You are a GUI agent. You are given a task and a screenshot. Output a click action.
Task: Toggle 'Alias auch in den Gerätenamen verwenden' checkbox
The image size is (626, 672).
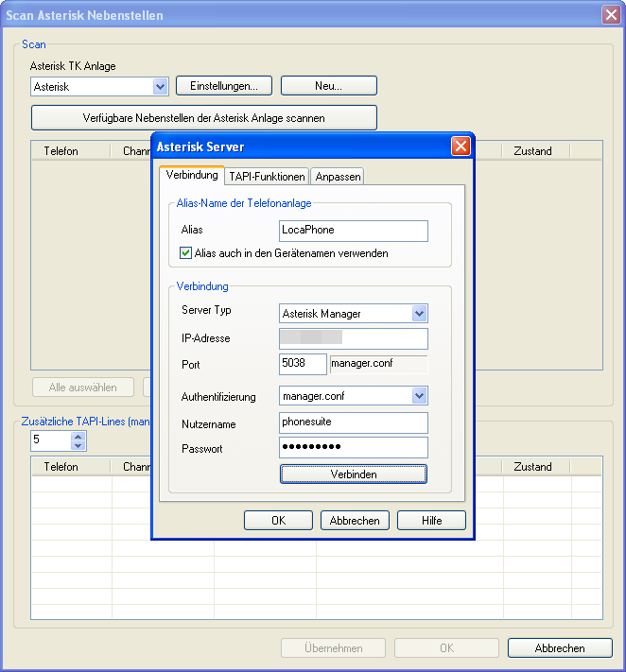[186, 253]
